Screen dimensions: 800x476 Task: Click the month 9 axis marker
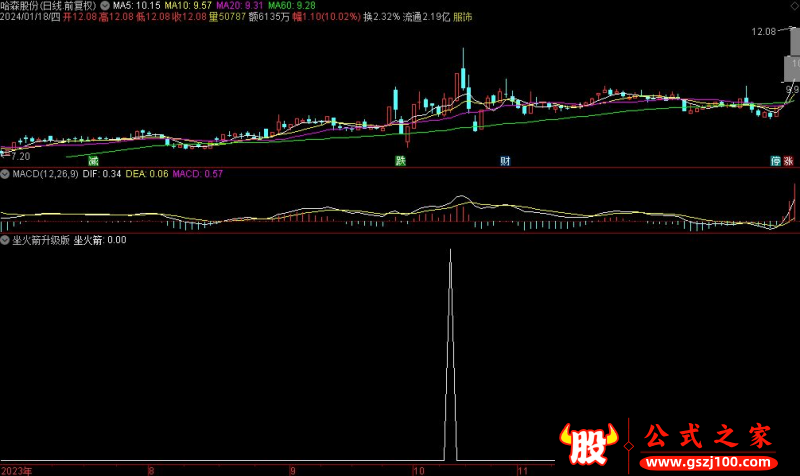[292, 471]
